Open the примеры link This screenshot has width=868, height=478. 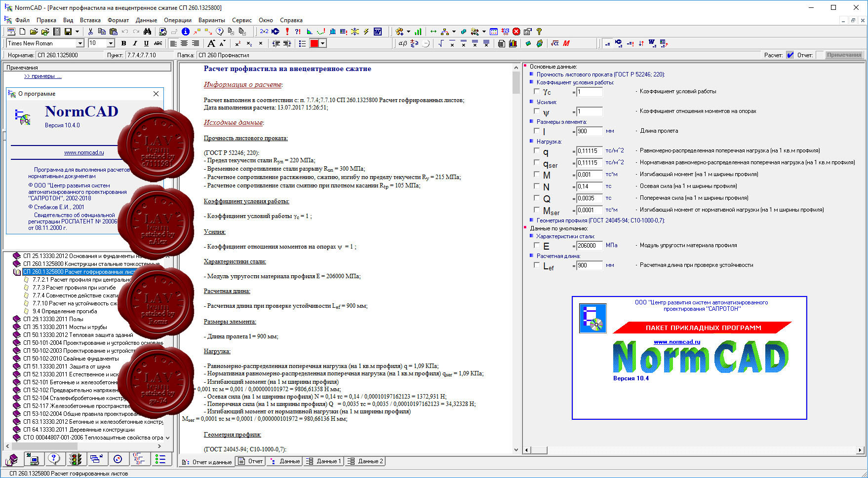43,76
